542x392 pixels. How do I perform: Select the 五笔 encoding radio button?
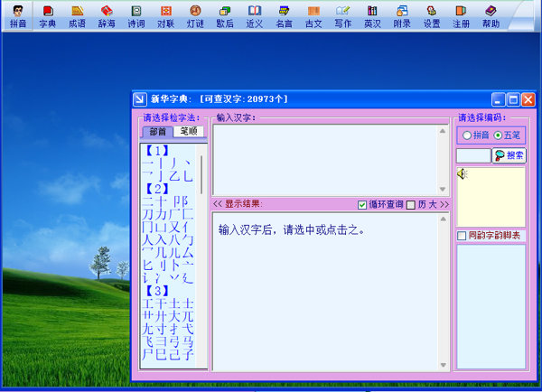coord(498,135)
